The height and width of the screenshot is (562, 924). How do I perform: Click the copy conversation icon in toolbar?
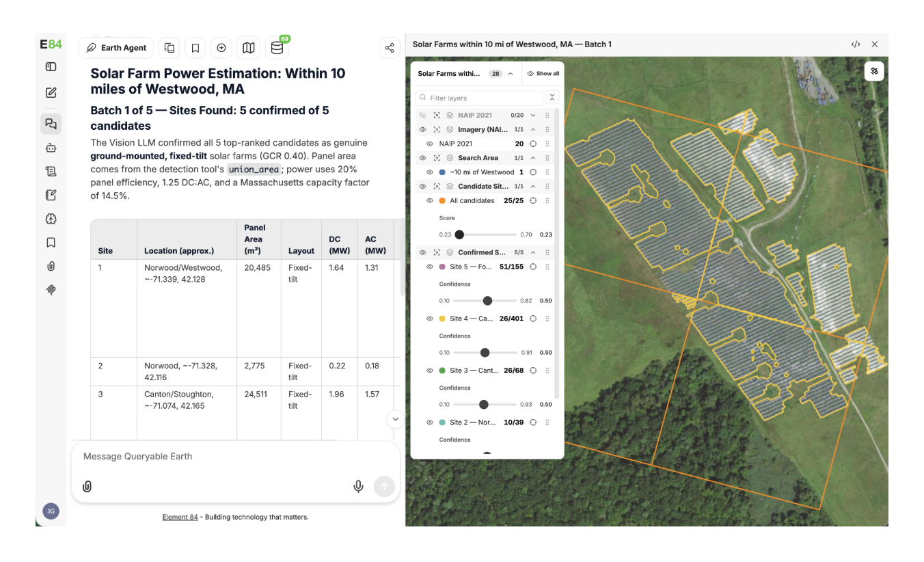pyautogui.click(x=169, y=48)
